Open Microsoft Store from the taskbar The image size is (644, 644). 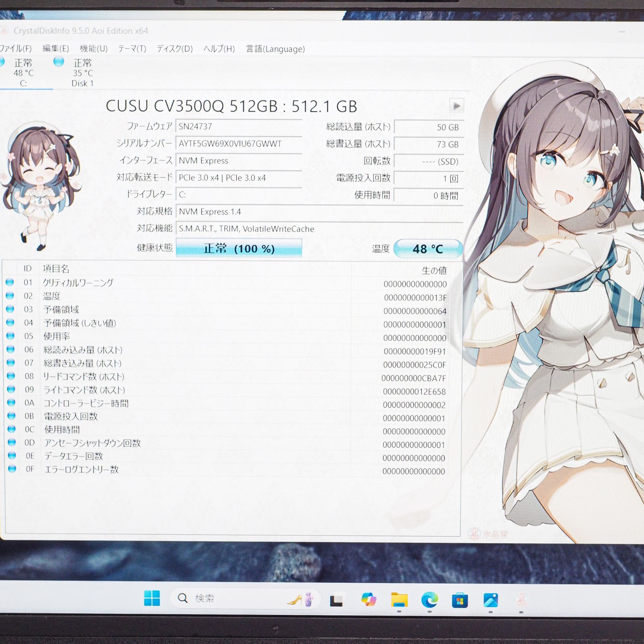(460, 601)
